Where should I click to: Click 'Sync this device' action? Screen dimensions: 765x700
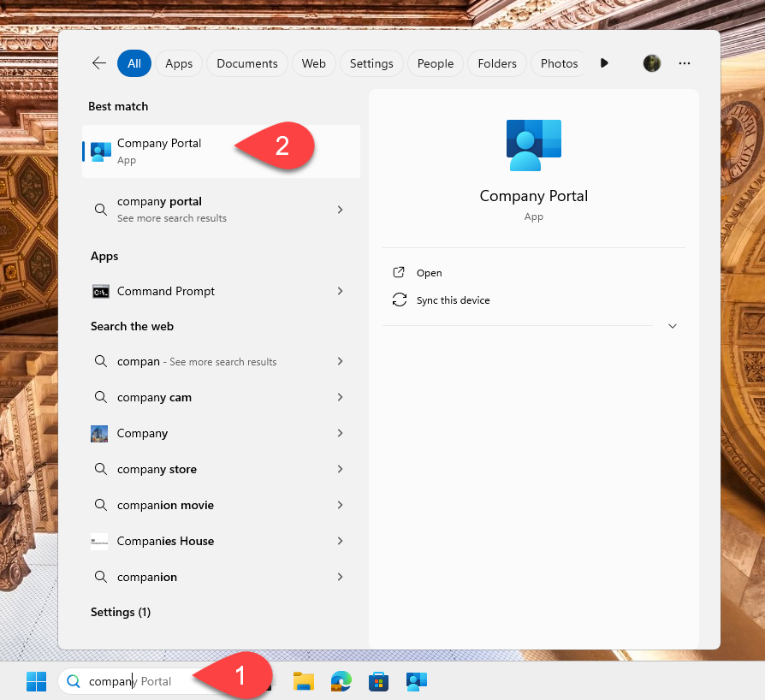pos(453,300)
